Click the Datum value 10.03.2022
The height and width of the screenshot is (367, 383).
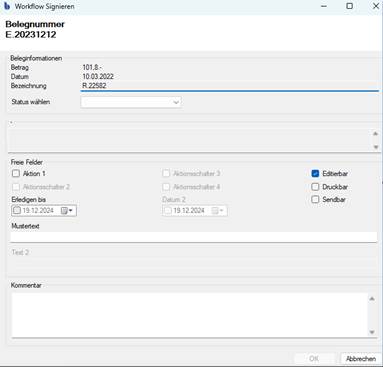point(98,77)
